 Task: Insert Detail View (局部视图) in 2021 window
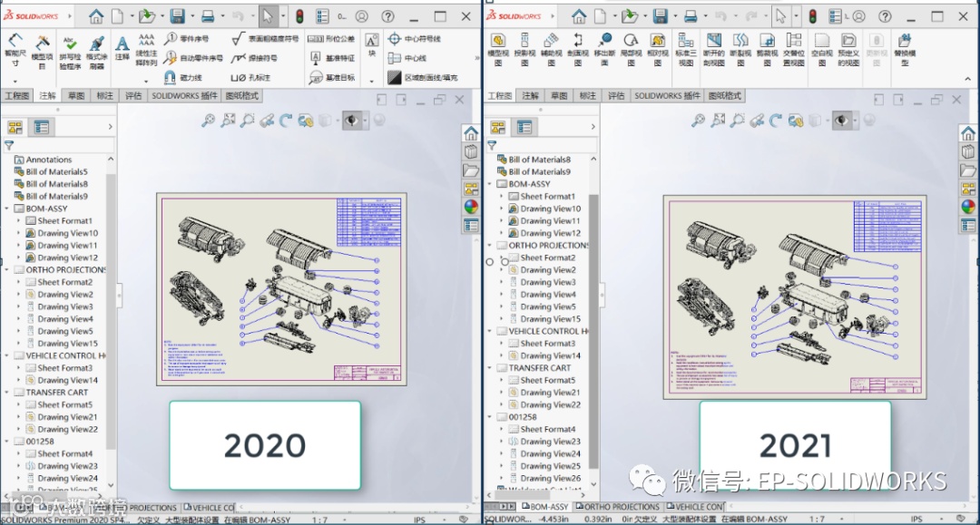(x=632, y=50)
